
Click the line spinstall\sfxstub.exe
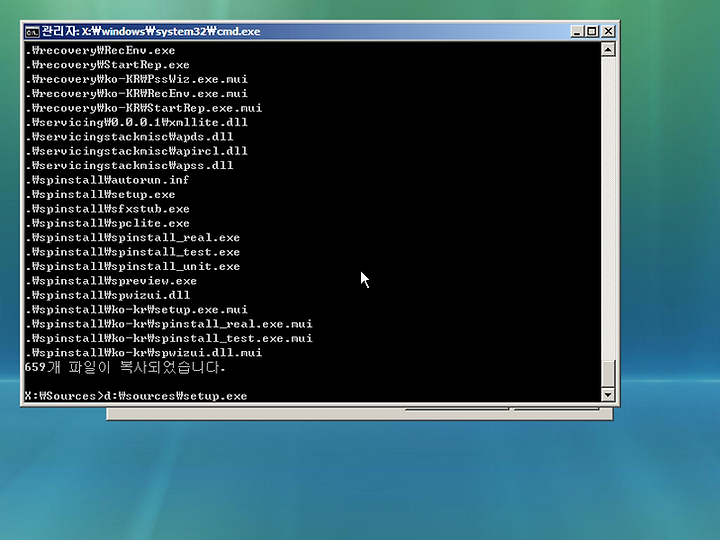[x=107, y=209]
